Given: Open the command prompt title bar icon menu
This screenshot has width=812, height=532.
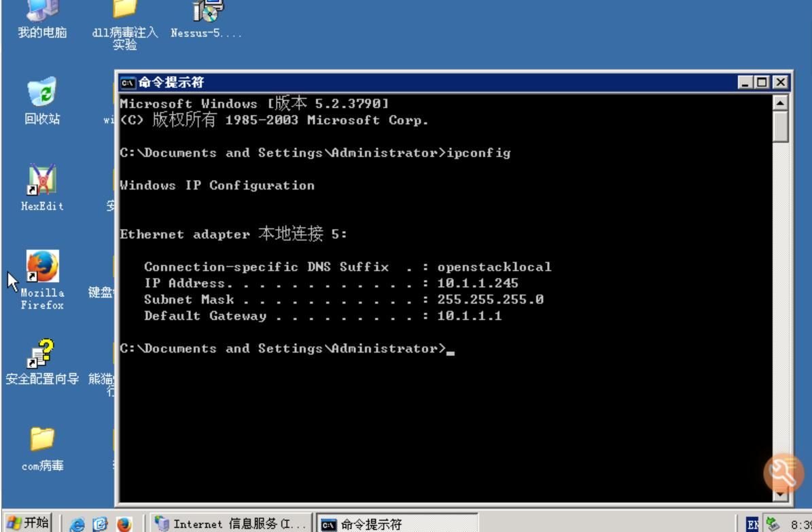Looking at the screenshot, I should point(127,82).
